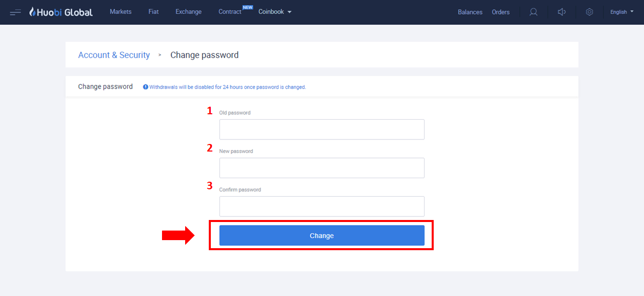Screen dimensions: 644x296
Task: Open the Orders link
Action: 501,12
